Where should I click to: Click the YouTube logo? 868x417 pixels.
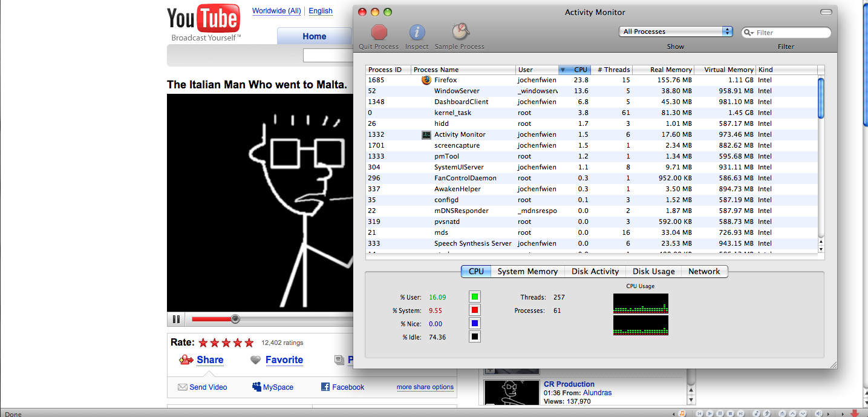pyautogui.click(x=204, y=19)
